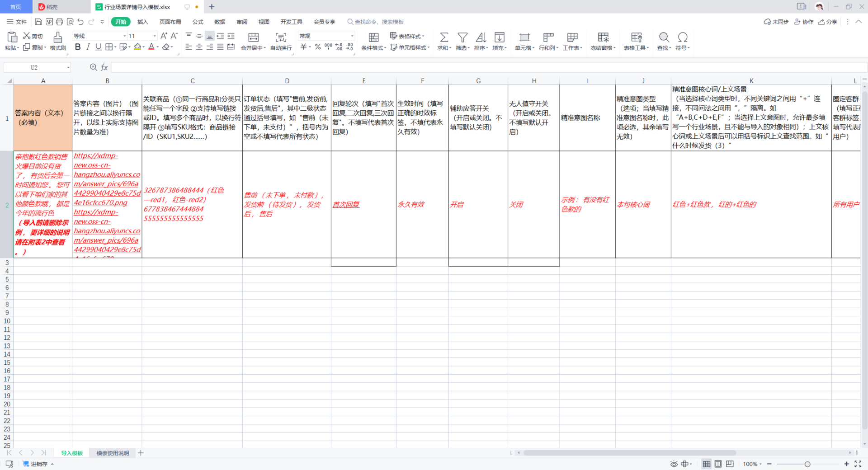Click the Rows and Columns (行和列) icon

click(x=548, y=37)
